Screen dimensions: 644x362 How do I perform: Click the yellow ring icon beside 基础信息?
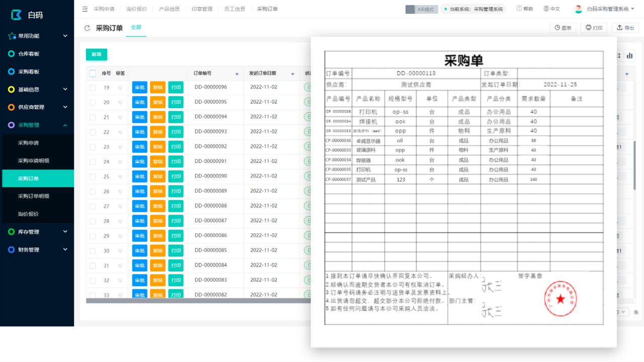pos(11,89)
